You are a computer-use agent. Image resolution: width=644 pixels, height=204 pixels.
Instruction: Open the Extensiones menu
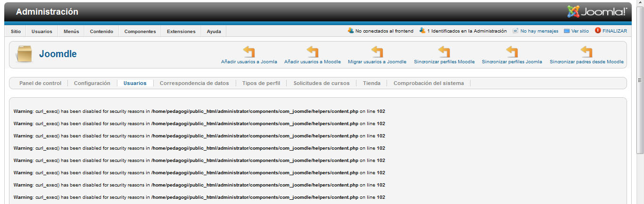(x=181, y=32)
